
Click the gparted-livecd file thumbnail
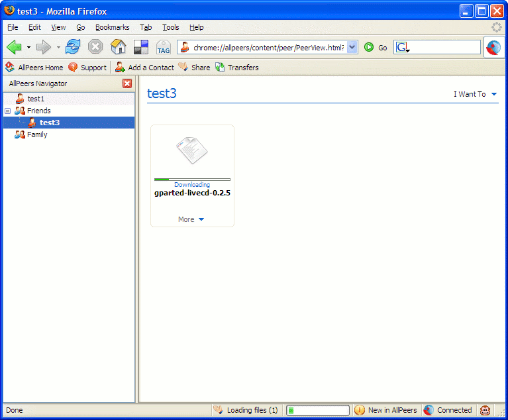[x=192, y=150]
